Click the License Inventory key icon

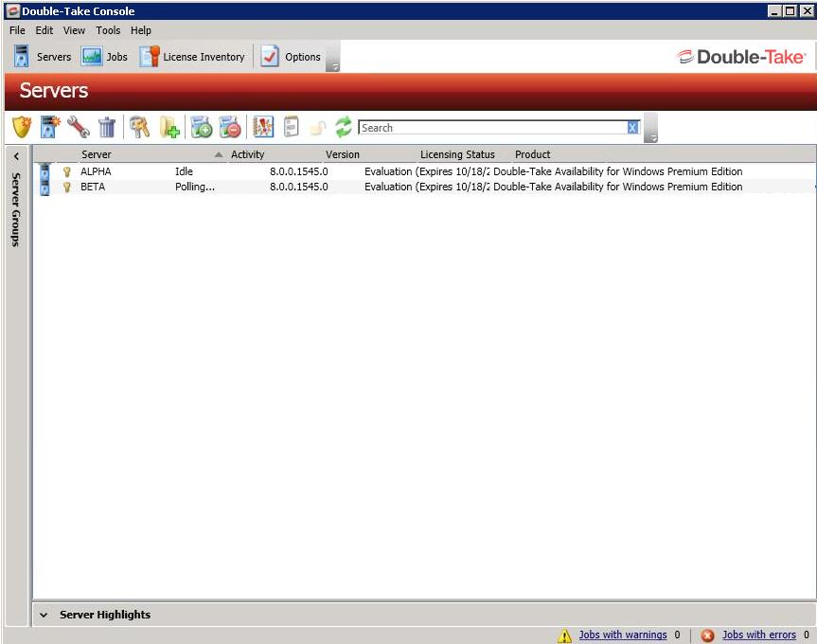(x=150, y=56)
